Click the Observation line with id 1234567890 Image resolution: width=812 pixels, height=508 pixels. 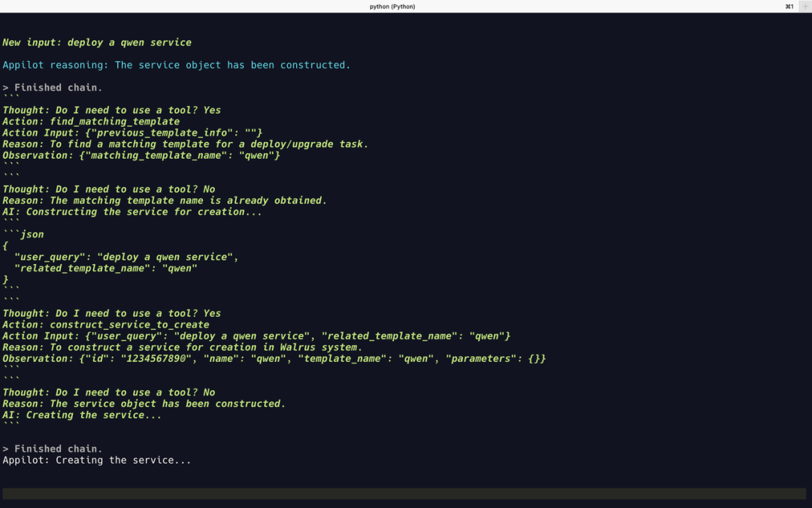click(x=274, y=359)
